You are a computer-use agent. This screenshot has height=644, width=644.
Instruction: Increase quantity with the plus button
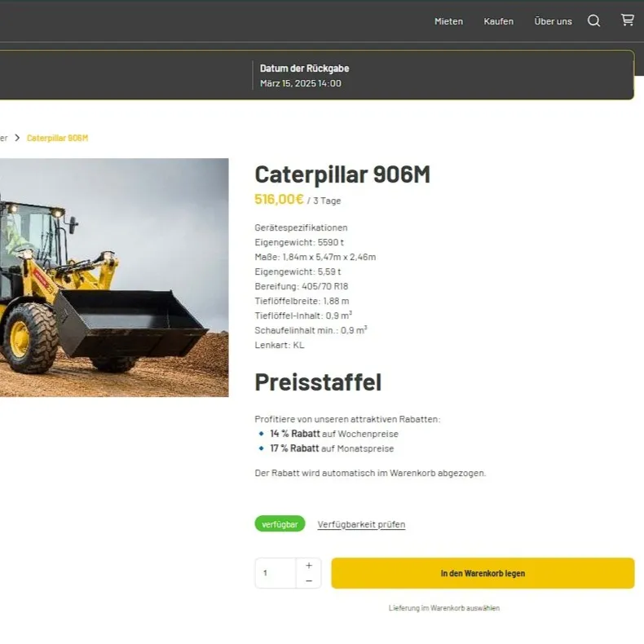[309, 565]
